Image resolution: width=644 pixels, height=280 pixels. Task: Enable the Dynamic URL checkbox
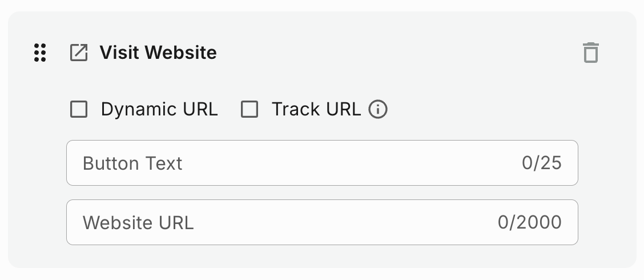[79, 109]
